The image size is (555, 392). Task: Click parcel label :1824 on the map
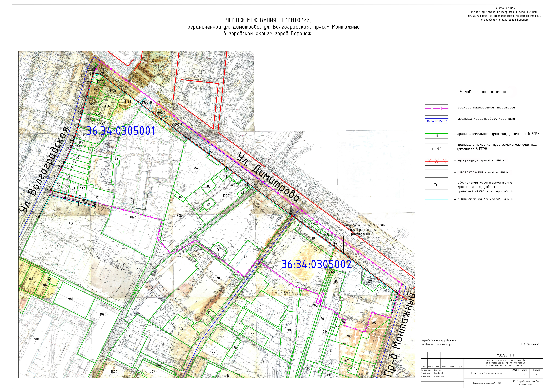click(x=133, y=217)
